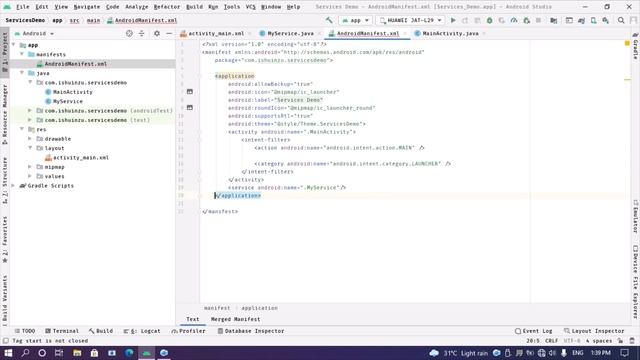Open the Event Log

533,331
